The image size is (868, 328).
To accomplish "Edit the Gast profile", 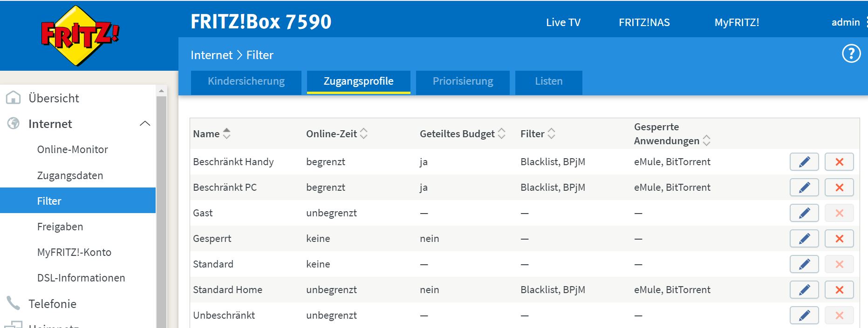I will 804,213.
